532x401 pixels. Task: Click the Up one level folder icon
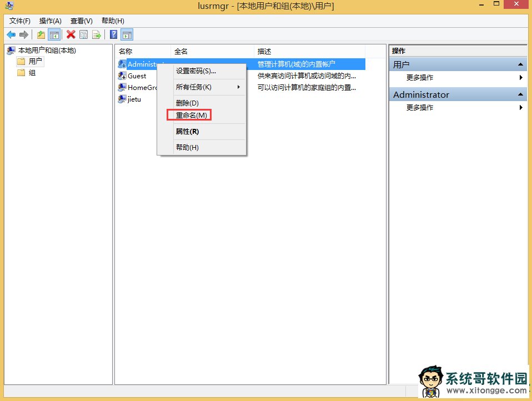tap(41, 34)
